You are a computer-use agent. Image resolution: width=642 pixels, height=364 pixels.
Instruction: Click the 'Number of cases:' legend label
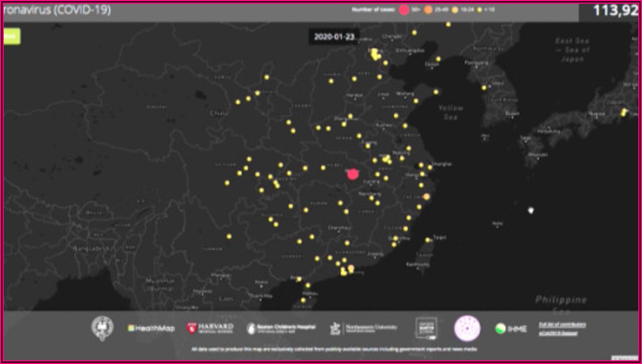[x=374, y=10]
